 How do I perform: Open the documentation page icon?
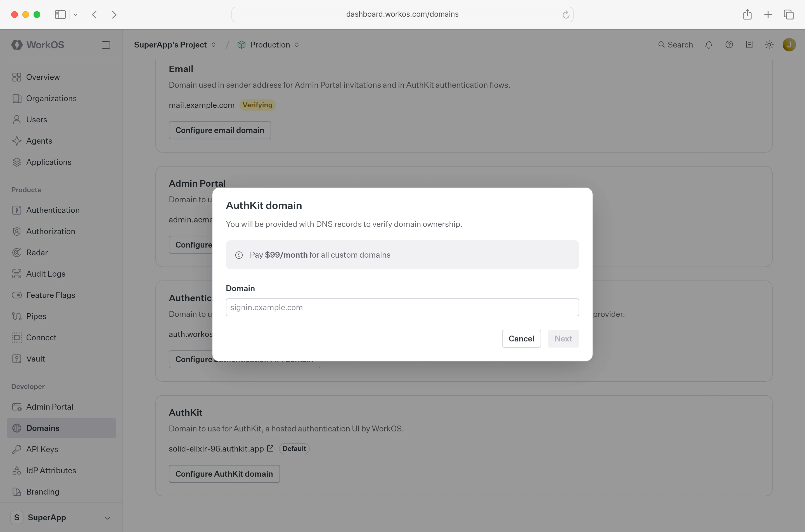click(x=749, y=45)
